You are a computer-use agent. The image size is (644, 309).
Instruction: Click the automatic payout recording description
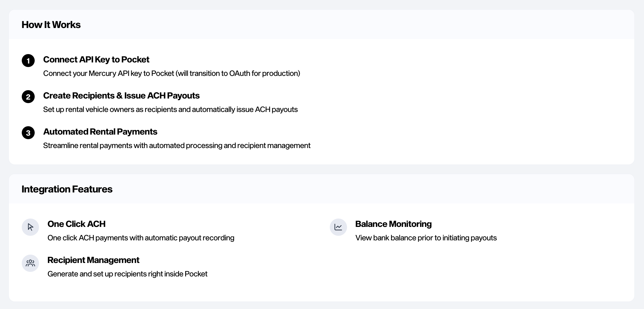141,238
